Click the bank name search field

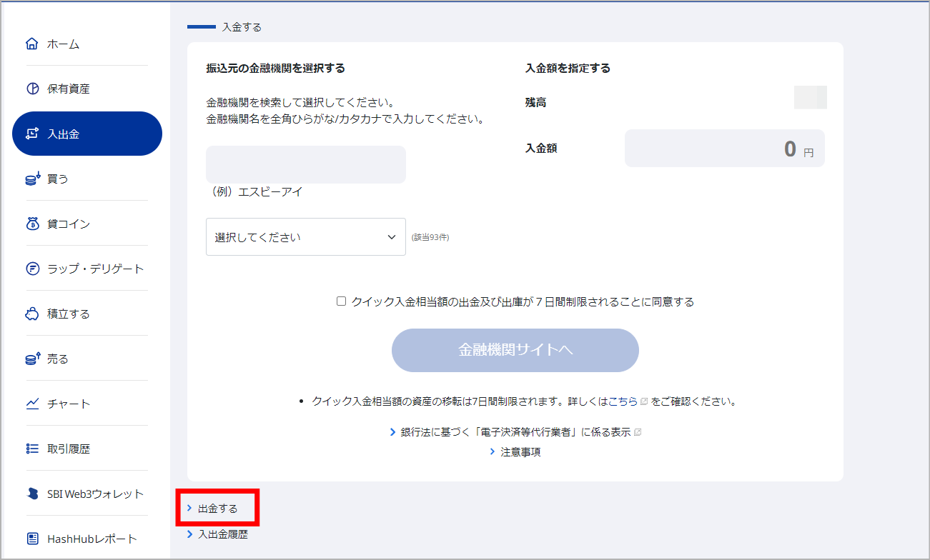point(306,164)
